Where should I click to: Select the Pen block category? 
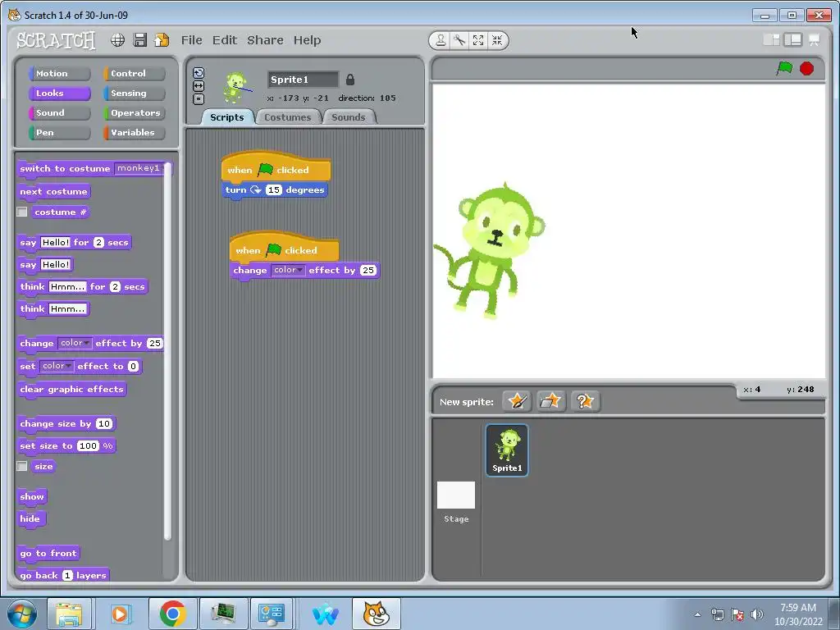pyautogui.click(x=59, y=133)
